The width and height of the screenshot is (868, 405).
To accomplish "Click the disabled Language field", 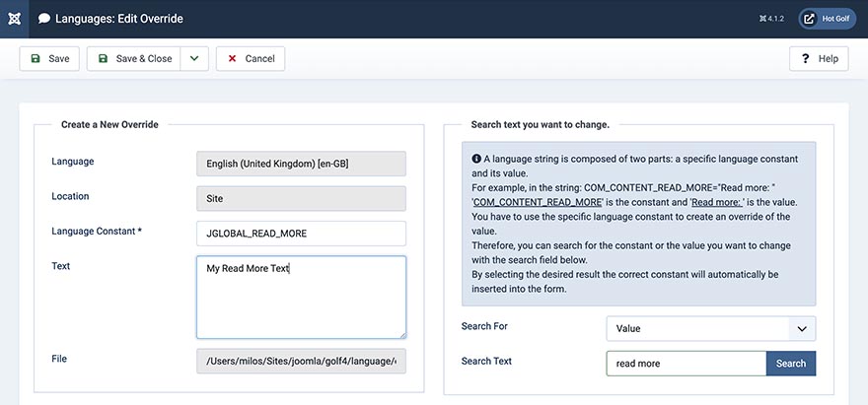I will pos(301,164).
